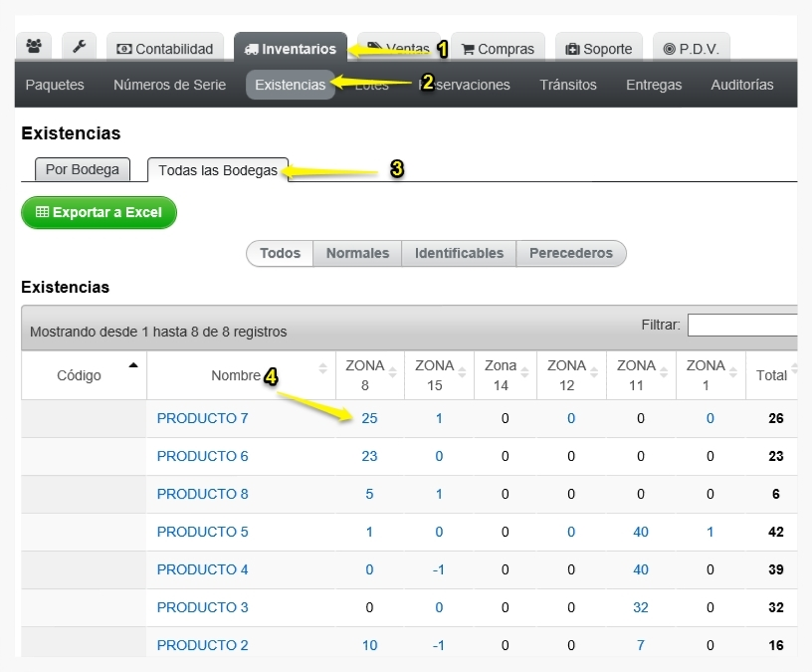Image resolution: width=812 pixels, height=672 pixels.
Task: Open the PRODUCTO 5 link
Action: (202, 532)
